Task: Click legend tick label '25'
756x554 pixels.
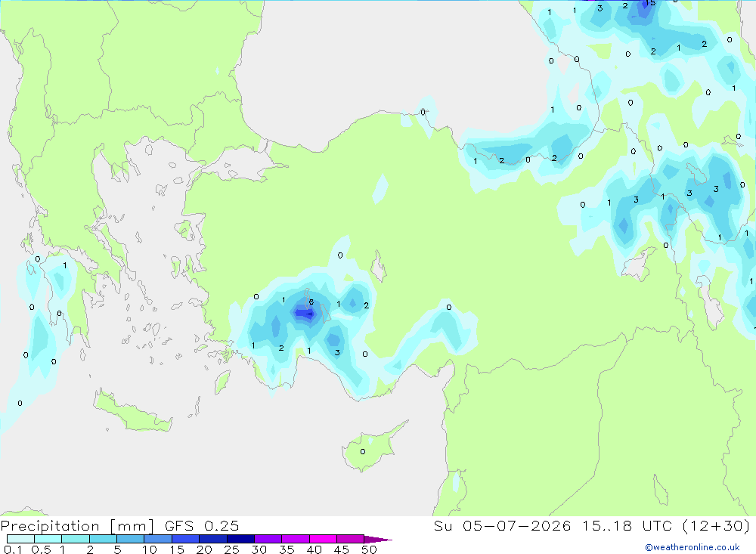Action: tap(232, 549)
